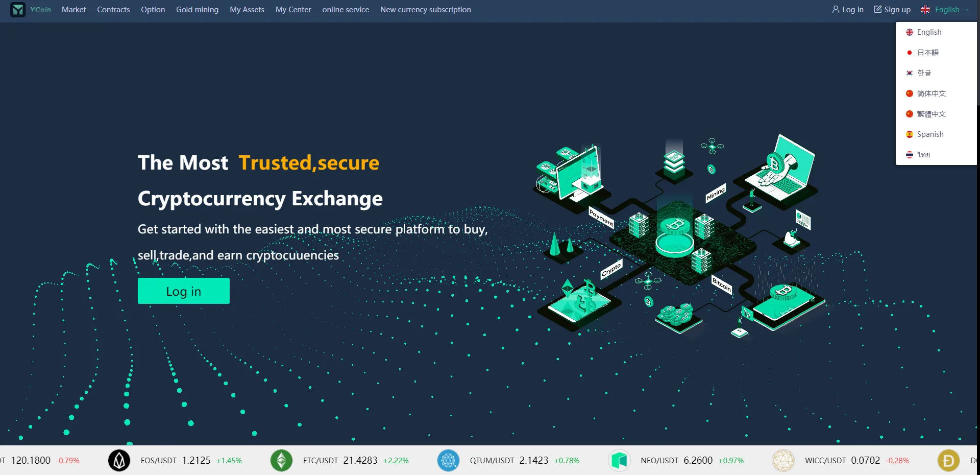Click the ETC price 21.4283
Screen dimensions: 980x475
point(360,460)
